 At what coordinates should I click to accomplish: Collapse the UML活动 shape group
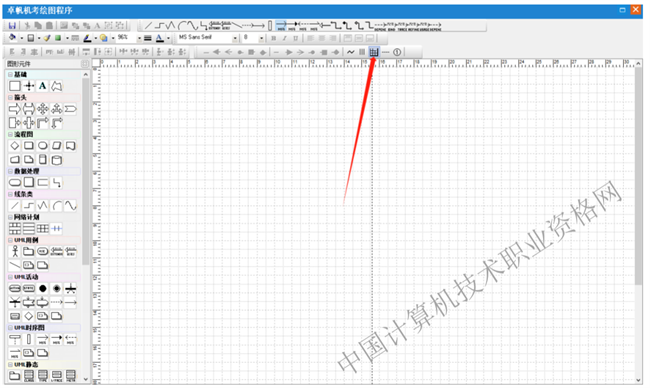[10, 277]
